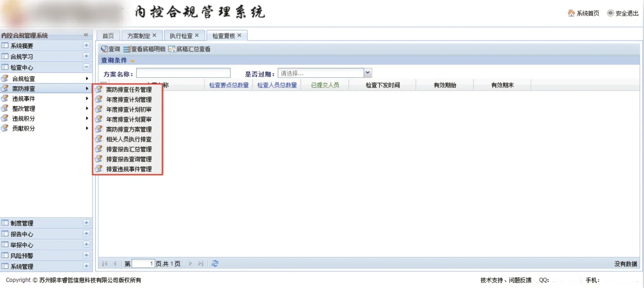Viewport: 644px width, 288px height.
Task: Close the 检查复核 tab
Action: coord(239,36)
